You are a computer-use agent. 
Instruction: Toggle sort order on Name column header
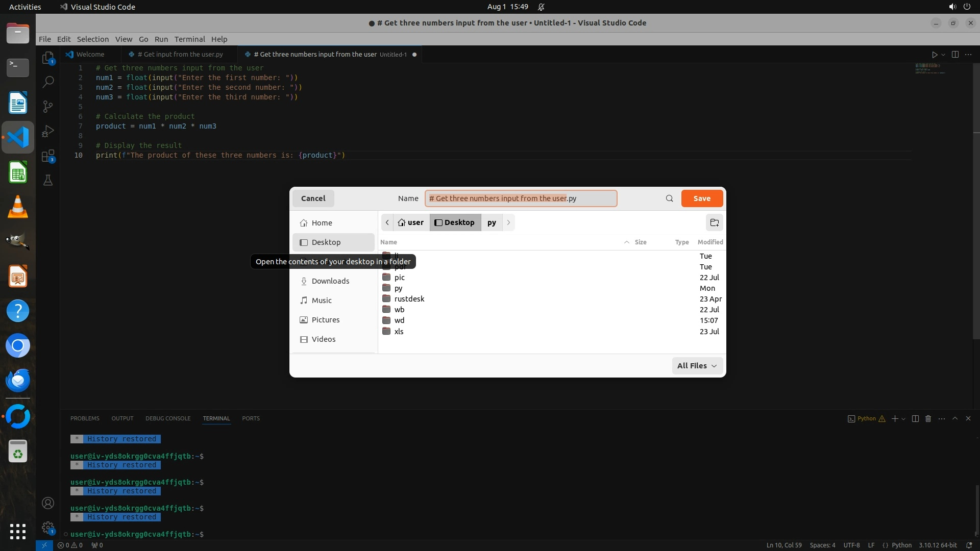388,242
